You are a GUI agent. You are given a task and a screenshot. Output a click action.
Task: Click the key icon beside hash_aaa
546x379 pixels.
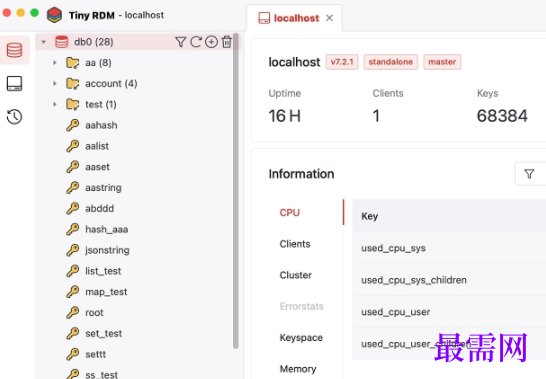73,229
